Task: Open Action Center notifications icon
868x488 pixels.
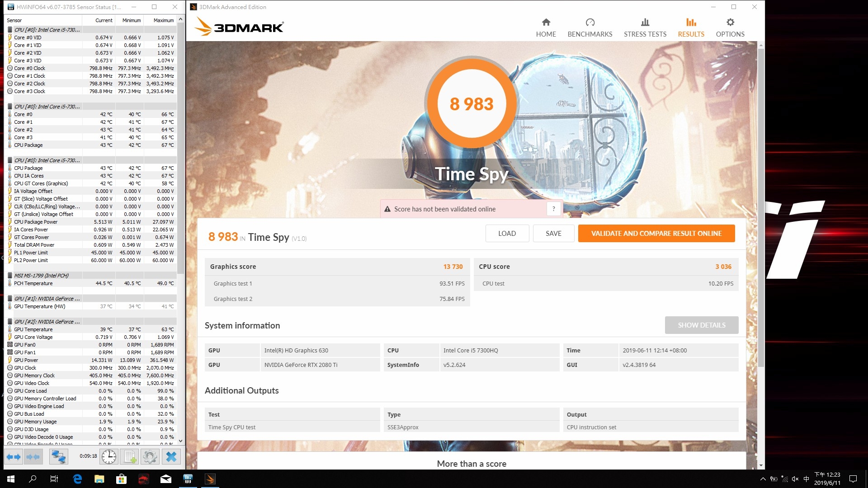Action: [x=853, y=479]
